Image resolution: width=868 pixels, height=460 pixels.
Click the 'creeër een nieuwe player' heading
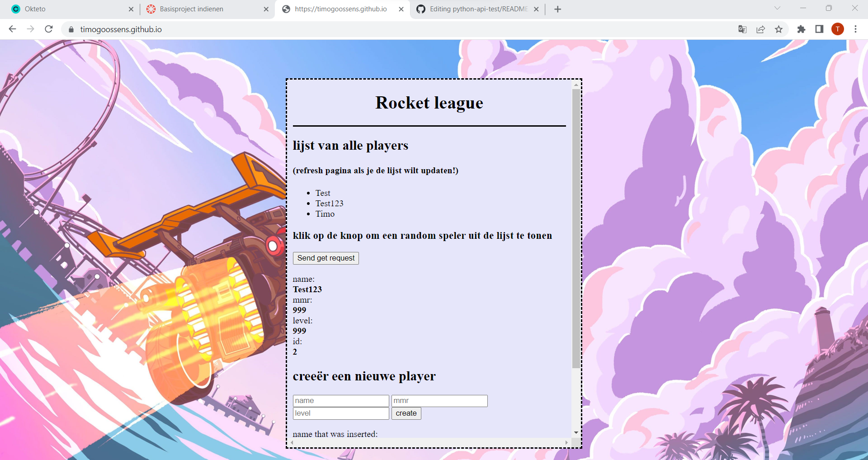pyautogui.click(x=364, y=376)
